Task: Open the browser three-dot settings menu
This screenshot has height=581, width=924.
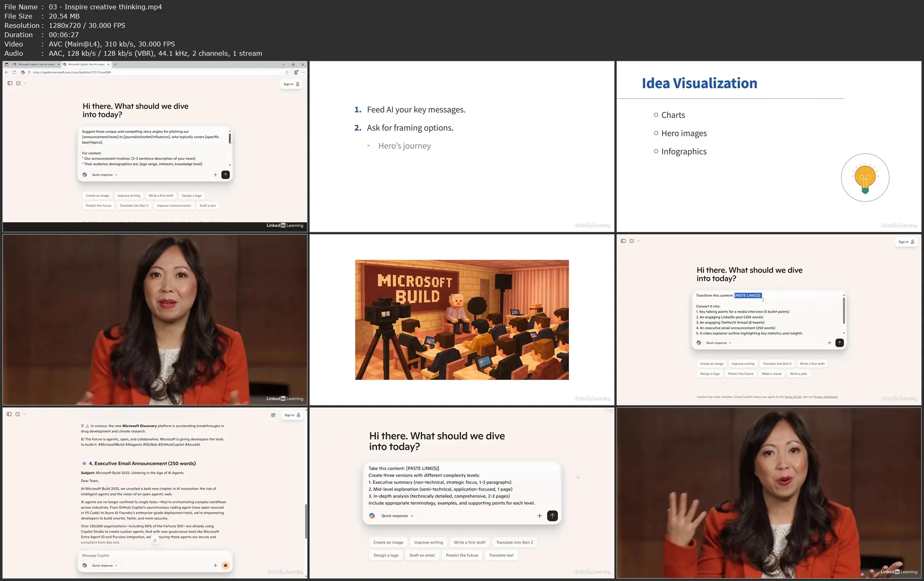Action: coord(303,72)
